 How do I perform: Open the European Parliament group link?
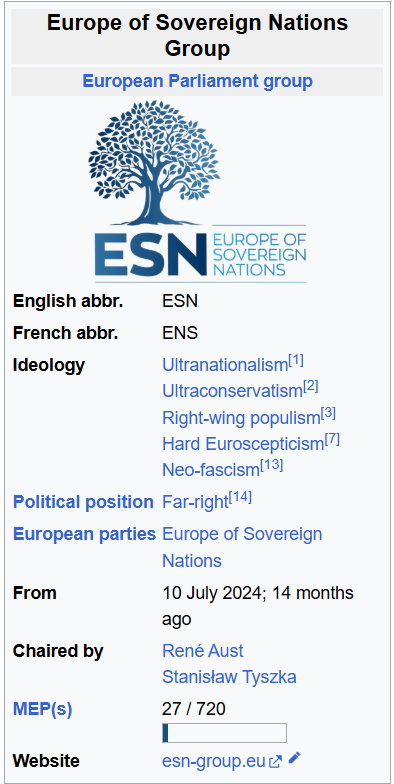click(x=197, y=81)
